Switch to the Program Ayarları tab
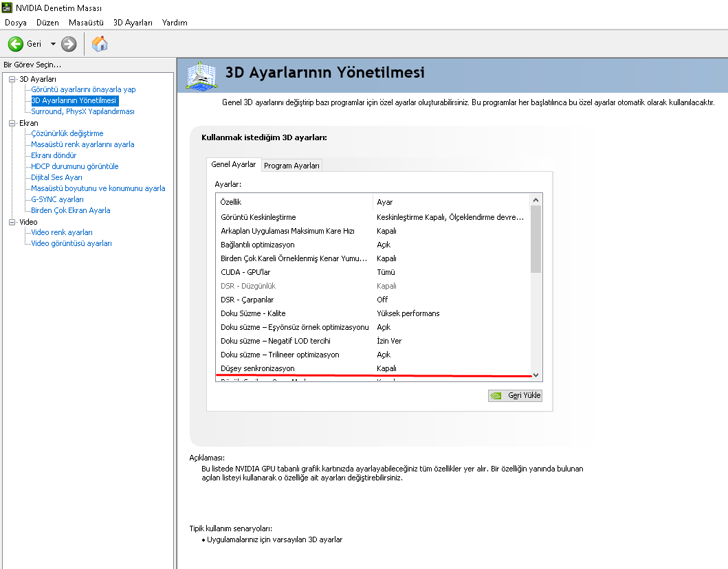 tap(291, 166)
